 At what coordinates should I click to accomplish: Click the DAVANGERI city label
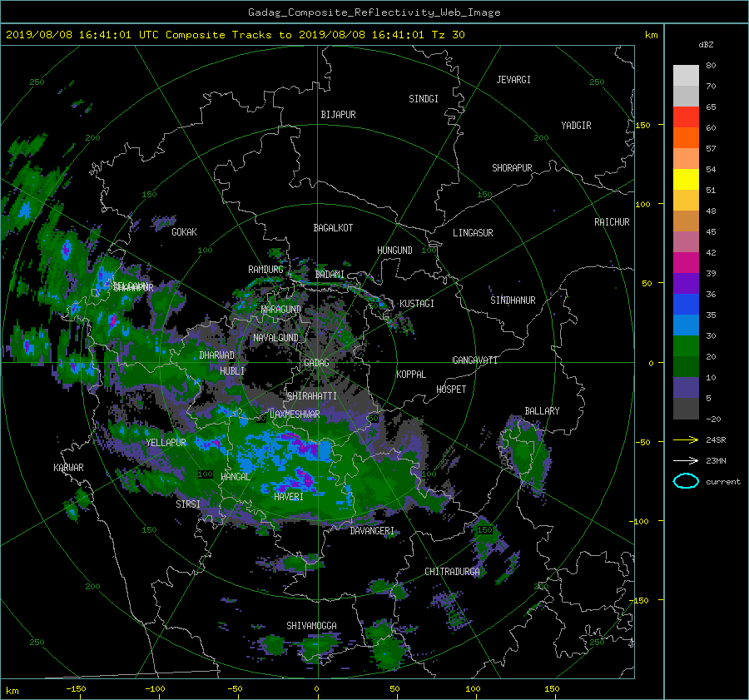click(x=372, y=531)
